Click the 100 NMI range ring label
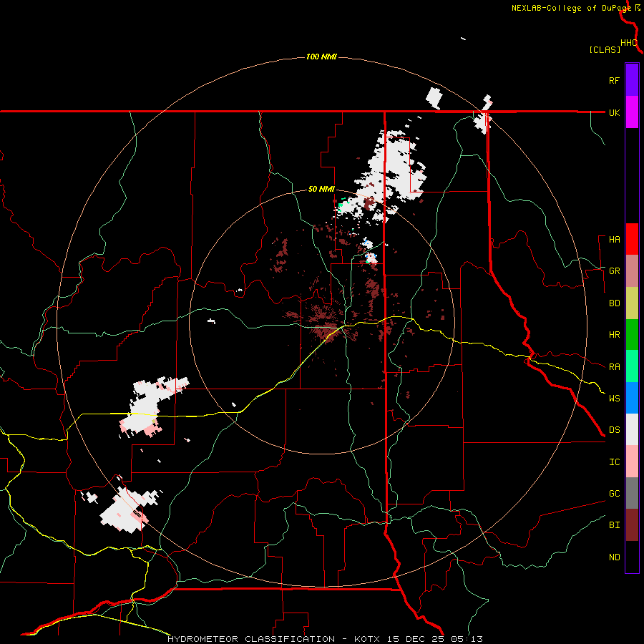 tap(321, 57)
